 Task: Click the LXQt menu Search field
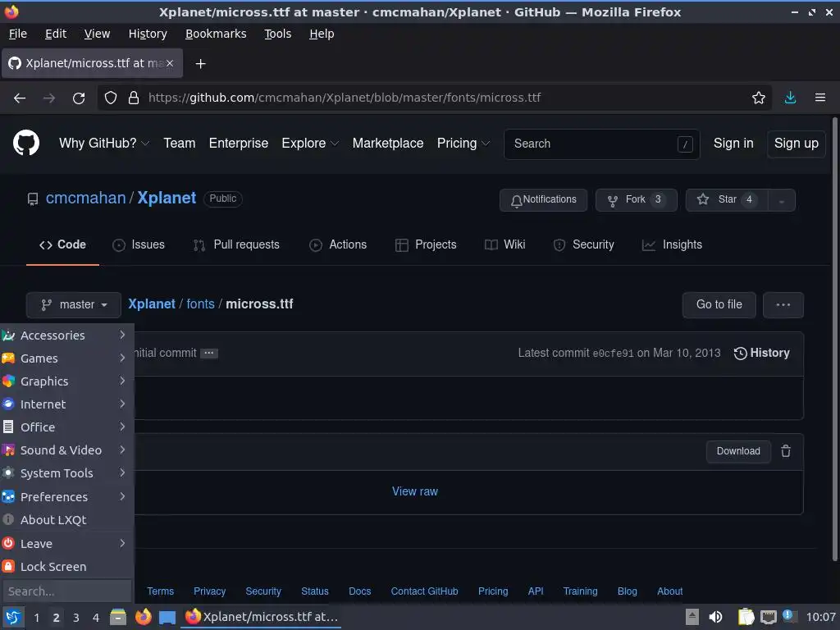tap(67, 591)
